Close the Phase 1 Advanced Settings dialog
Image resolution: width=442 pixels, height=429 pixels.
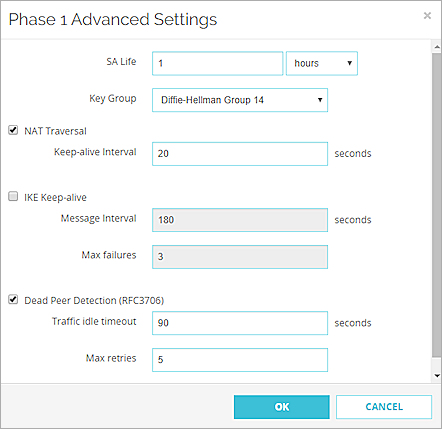point(427,15)
